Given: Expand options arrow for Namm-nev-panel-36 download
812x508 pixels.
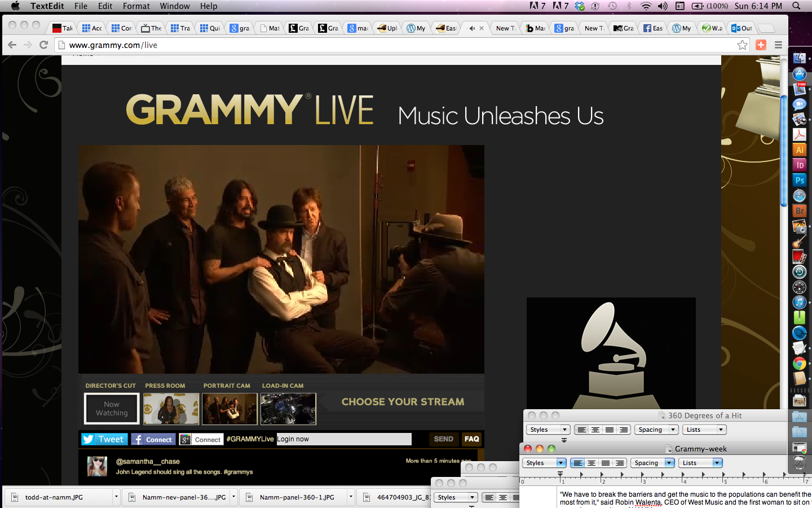Looking at the screenshot, I should (233, 497).
